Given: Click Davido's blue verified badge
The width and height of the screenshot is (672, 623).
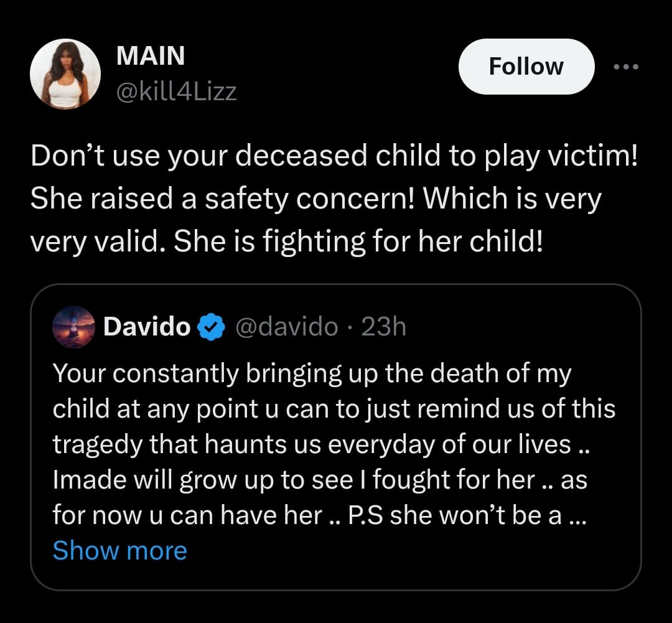Looking at the screenshot, I should coord(211,327).
